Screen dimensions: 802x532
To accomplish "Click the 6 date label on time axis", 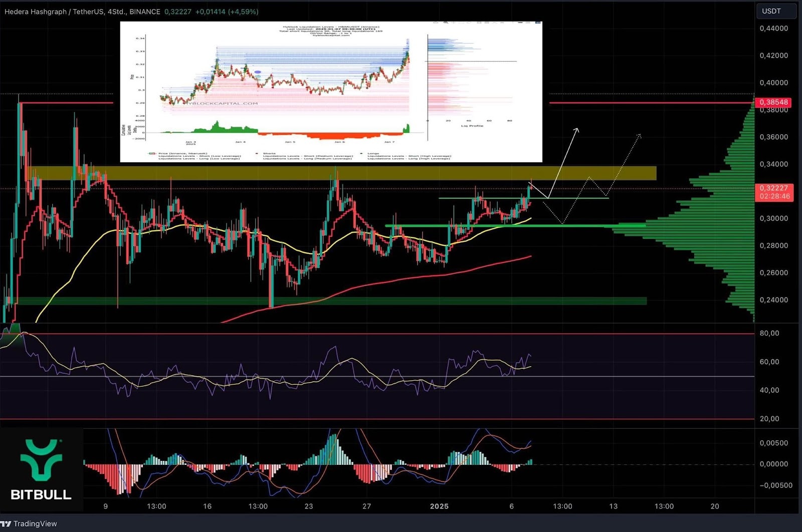I will pos(511,506).
